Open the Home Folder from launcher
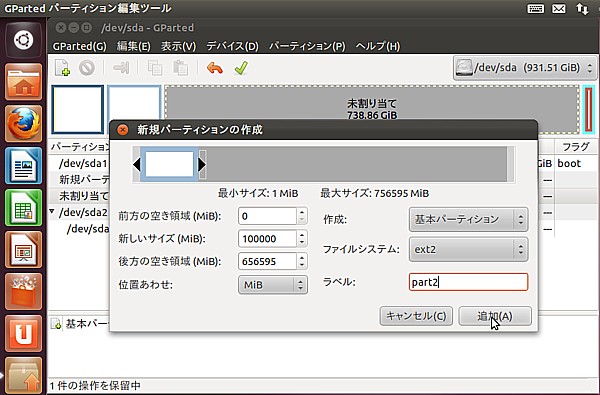Image resolution: width=600 pixels, height=395 pixels. pyautogui.click(x=24, y=82)
